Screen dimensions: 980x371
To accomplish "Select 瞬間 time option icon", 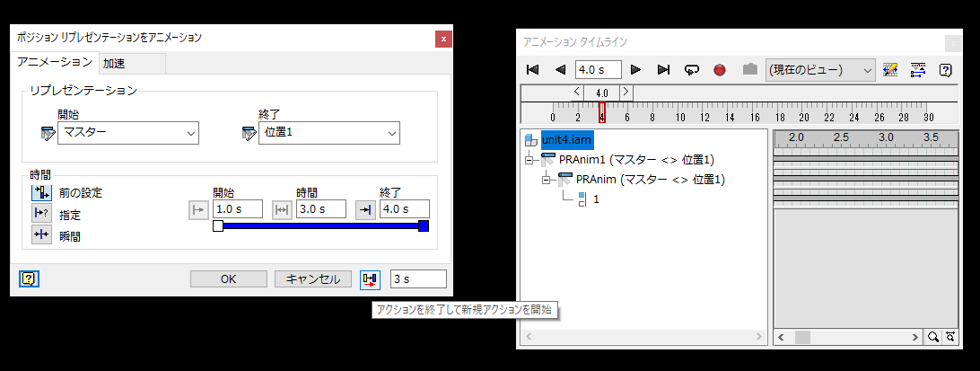I will coord(42,235).
